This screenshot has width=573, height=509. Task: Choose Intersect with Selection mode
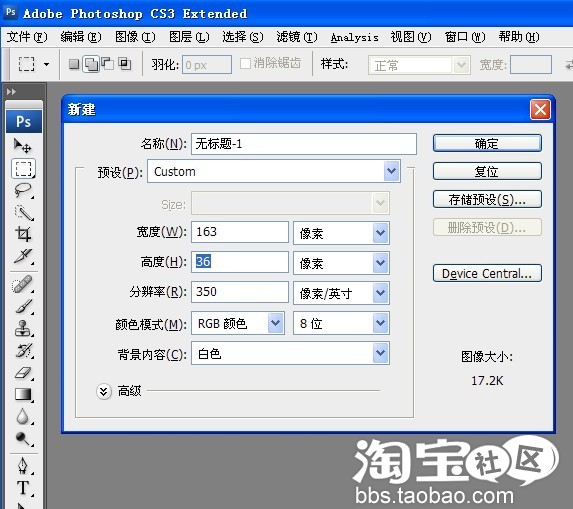tap(125, 64)
